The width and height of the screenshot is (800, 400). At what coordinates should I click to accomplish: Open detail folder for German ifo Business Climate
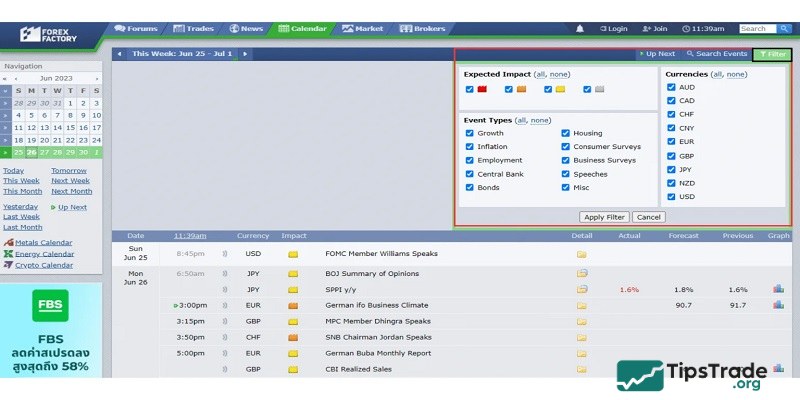(581, 305)
